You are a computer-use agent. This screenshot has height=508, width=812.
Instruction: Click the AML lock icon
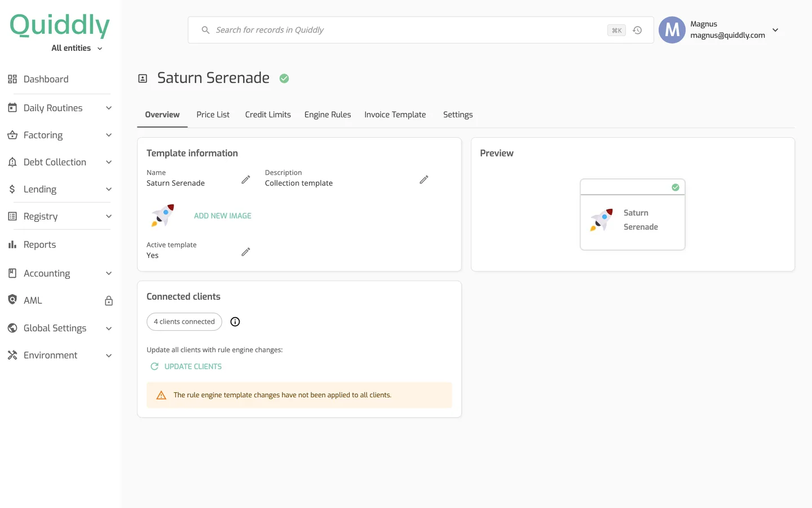(x=109, y=301)
